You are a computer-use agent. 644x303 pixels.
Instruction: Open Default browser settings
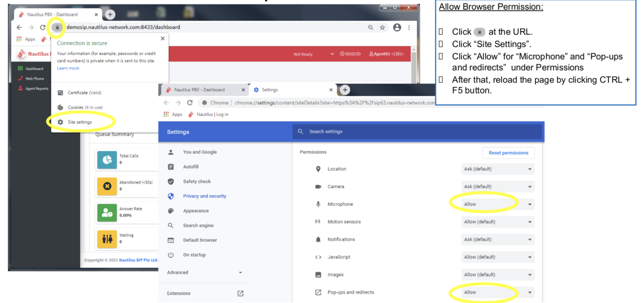[x=200, y=240]
